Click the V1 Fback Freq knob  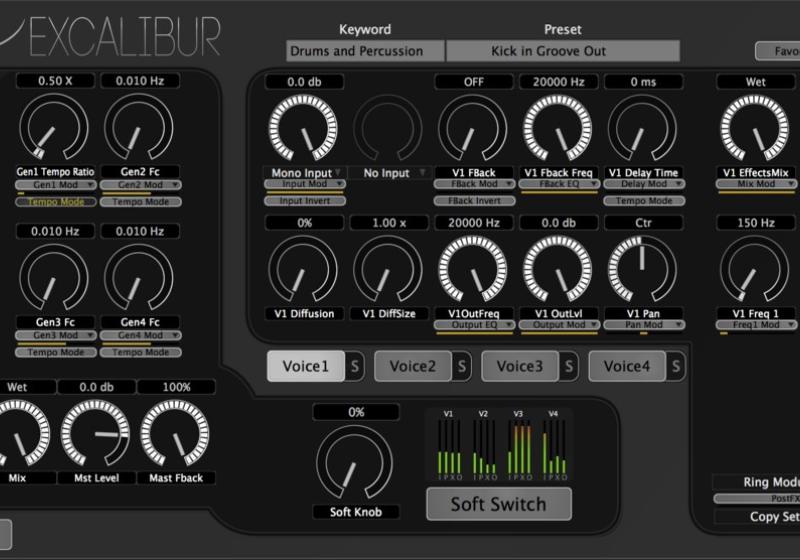coord(558,128)
